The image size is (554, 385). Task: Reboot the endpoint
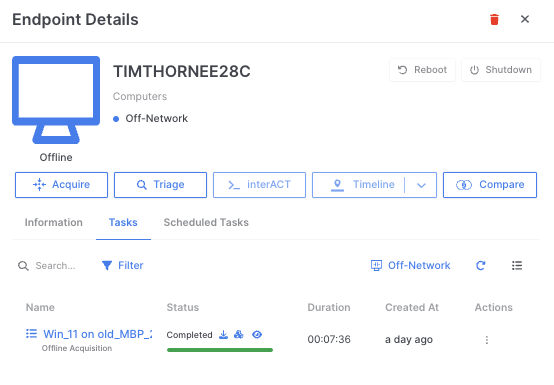pyautogui.click(x=423, y=70)
